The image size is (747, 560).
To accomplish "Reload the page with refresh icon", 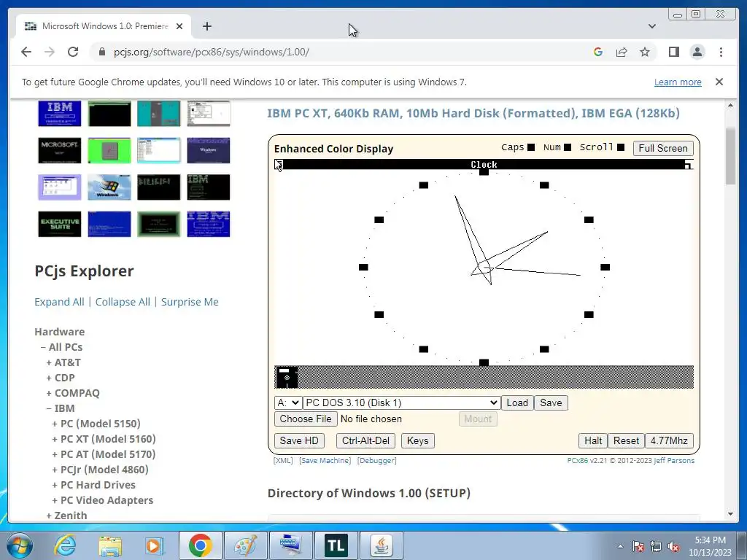I will pos(73,52).
